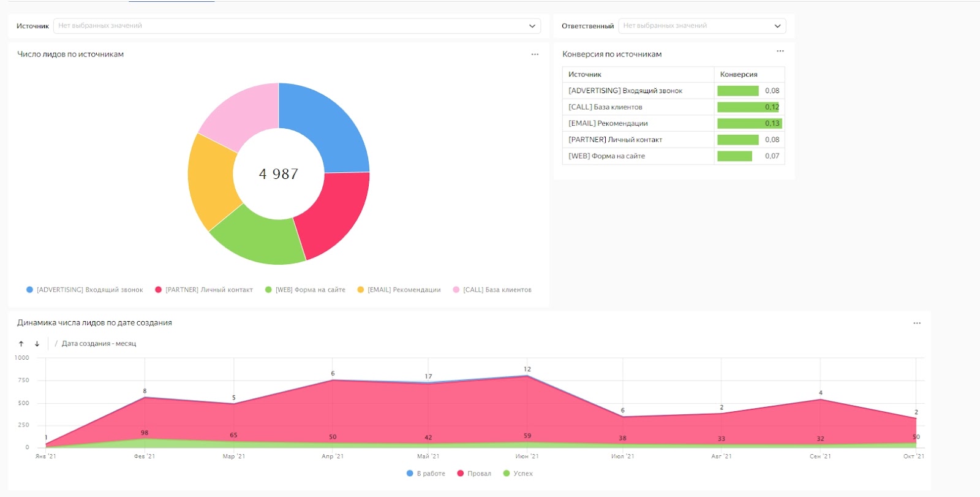The image size is (980, 497).
Task: Toggle [CALL] База клиентов legend item
Action: [x=492, y=290]
